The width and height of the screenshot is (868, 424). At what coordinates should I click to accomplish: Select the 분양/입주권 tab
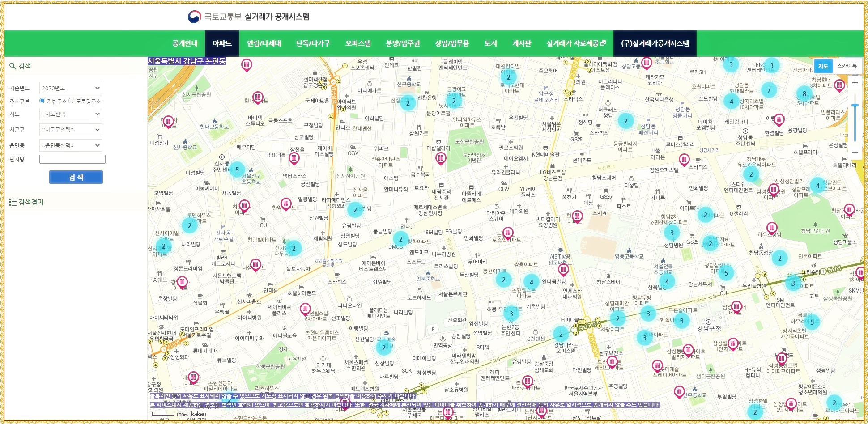click(x=403, y=43)
